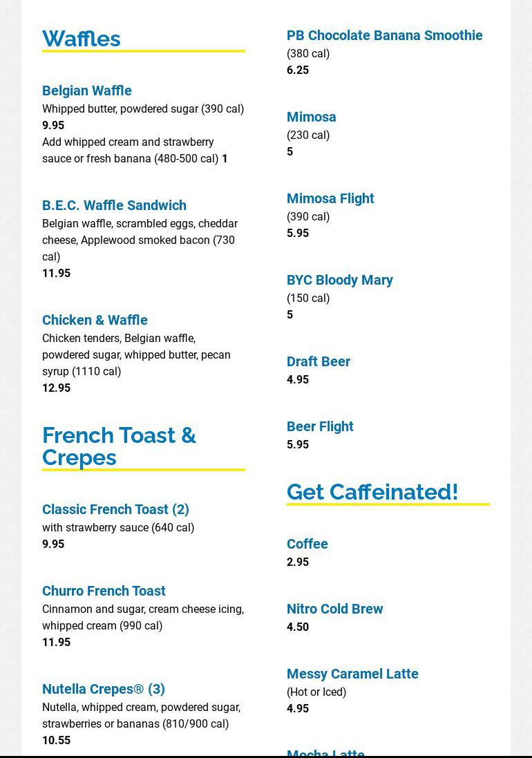This screenshot has height=758, width=532.
Task: Click the Get Caffeinated! section heading
Action: click(372, 491)
